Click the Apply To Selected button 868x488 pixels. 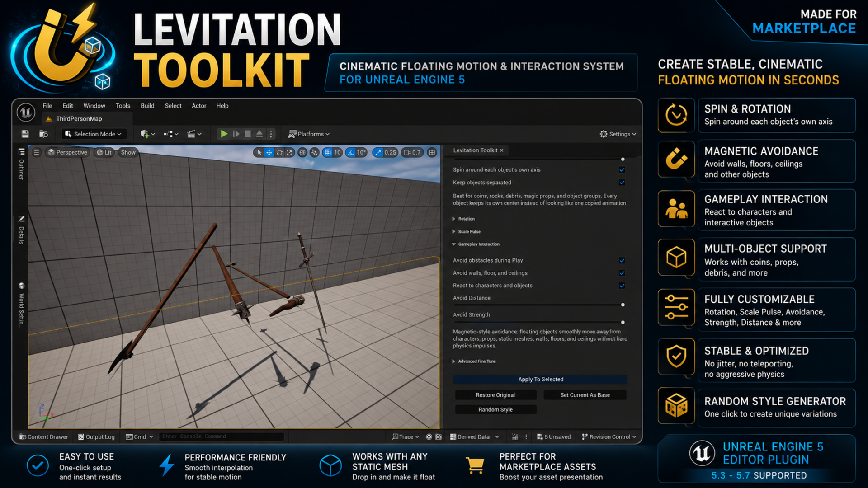coord(540,379)
